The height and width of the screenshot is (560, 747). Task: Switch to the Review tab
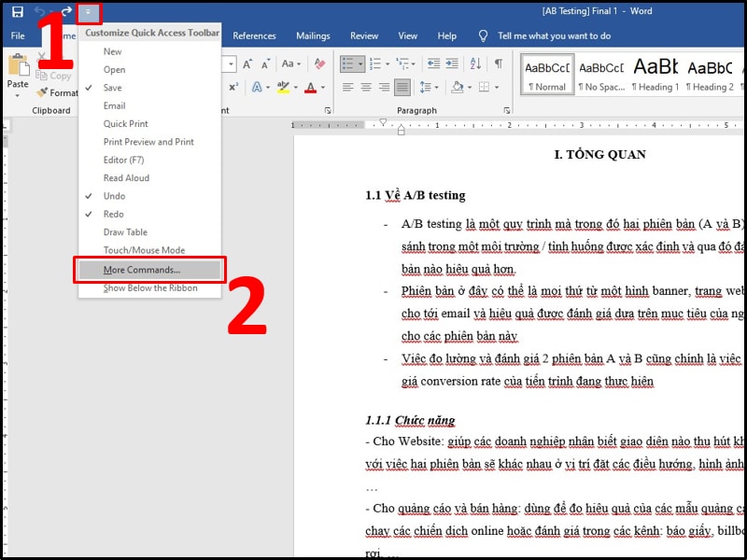tap(364, 35)
